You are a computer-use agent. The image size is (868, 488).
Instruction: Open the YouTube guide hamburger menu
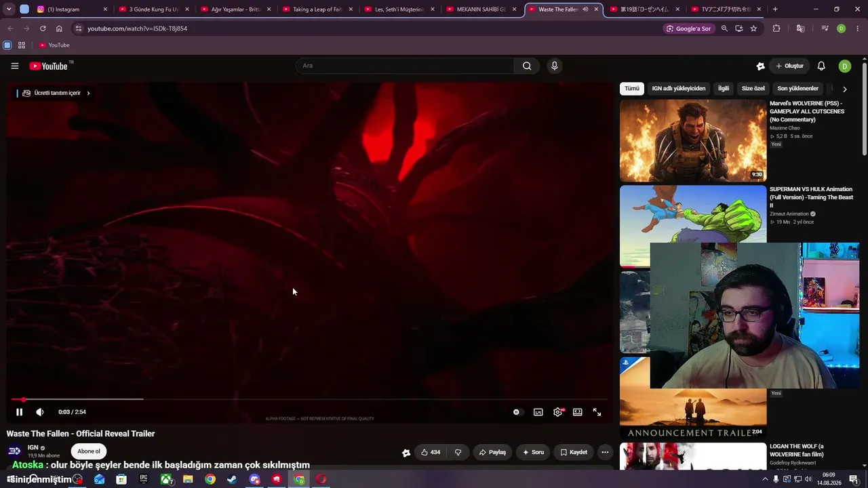15,66
